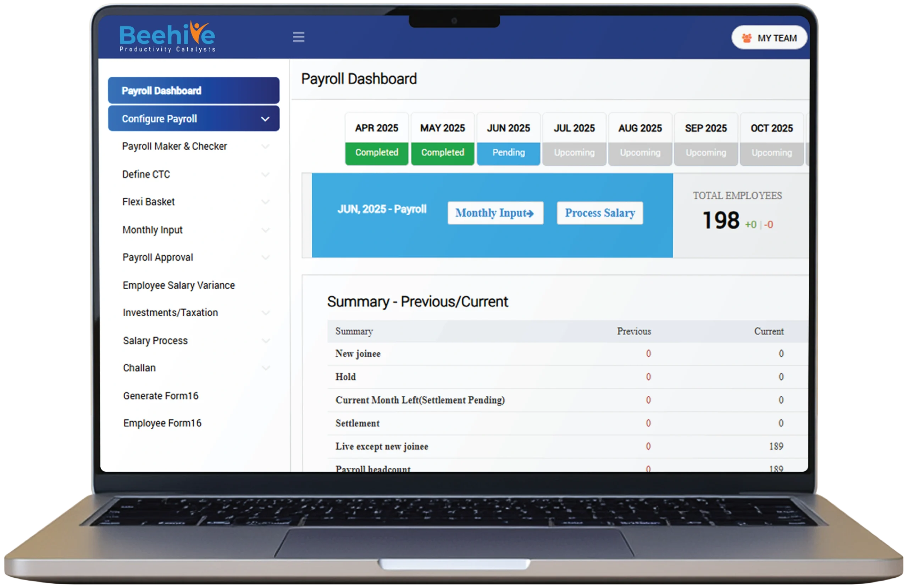This screenshot has width=908, height=588.
Task: Expand the Define CTC chevron
Action: click(266, 175)
